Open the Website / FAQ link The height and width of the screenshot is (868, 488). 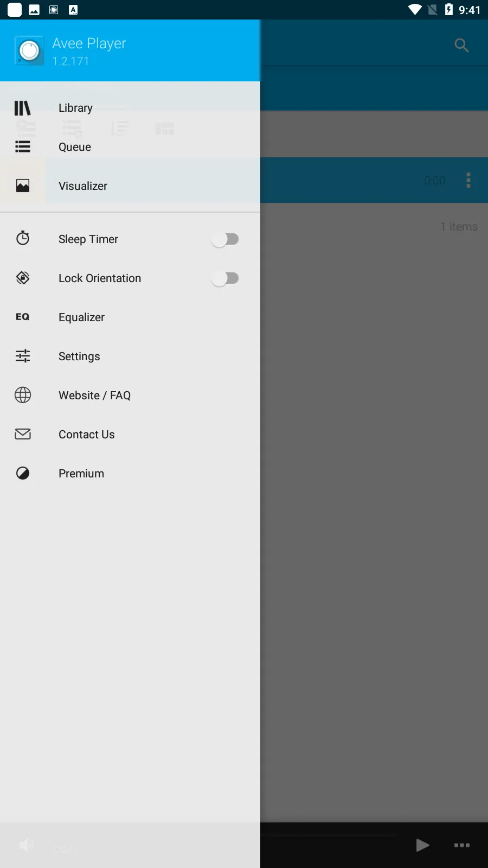pyautogui.click(x=94, y=395)
